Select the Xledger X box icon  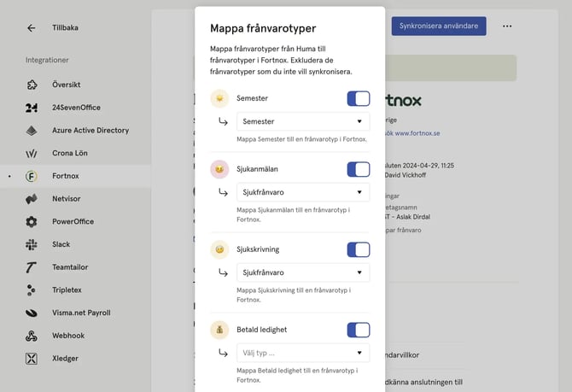tap(32, 359)
